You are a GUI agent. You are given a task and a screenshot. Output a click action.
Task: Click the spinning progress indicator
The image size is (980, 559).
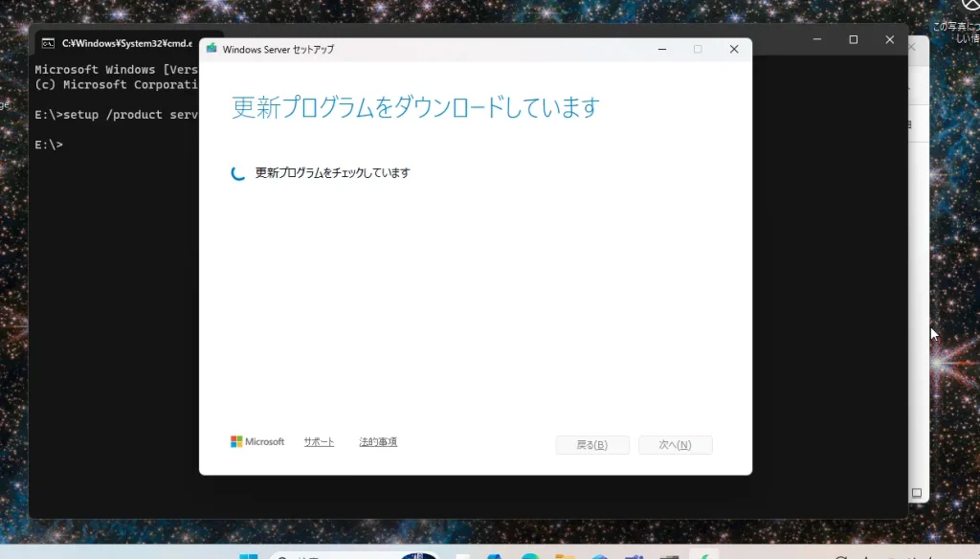point(238,173)
